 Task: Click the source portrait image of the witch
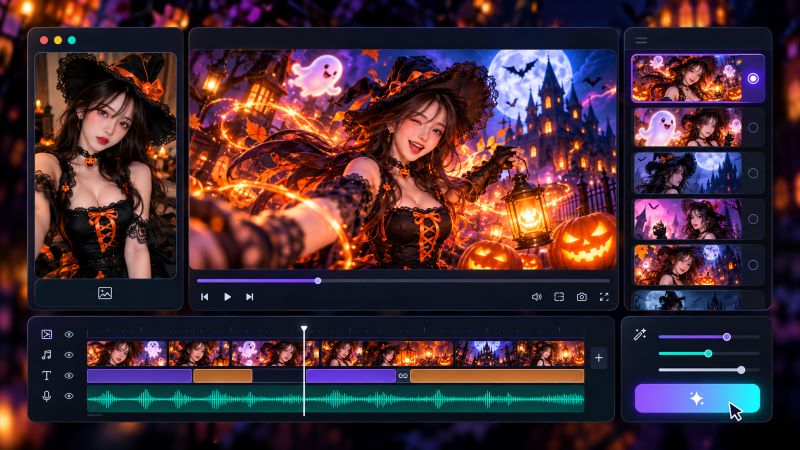pyautogui.click(x=106, y=165)
